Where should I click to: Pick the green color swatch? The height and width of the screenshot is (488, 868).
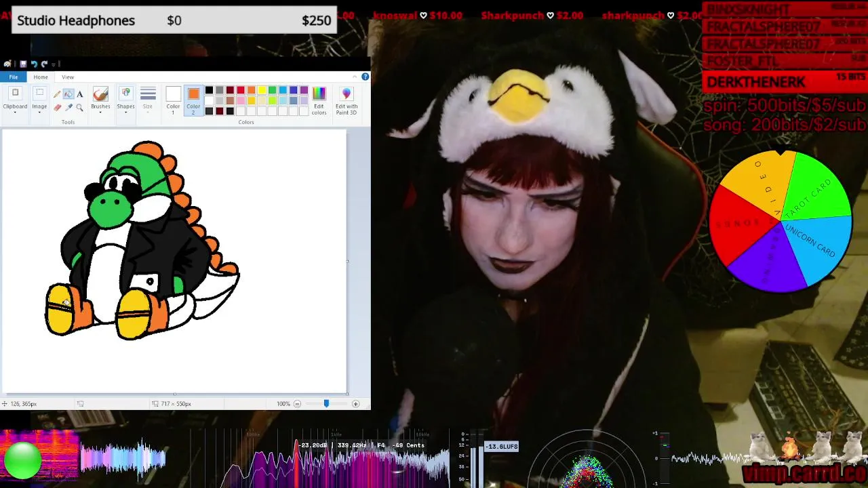pyautogui.click(x=272, y=90)
